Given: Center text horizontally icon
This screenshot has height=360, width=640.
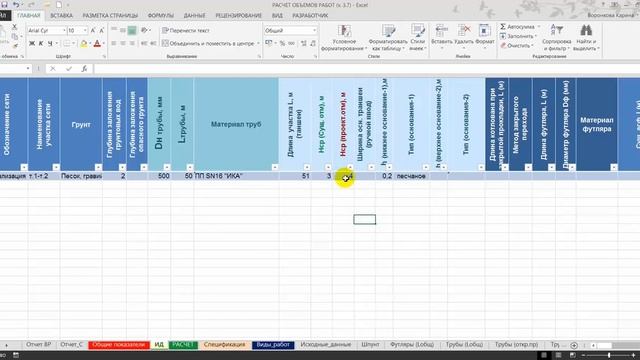Looking at the screenshot, I should coord(123,43).
